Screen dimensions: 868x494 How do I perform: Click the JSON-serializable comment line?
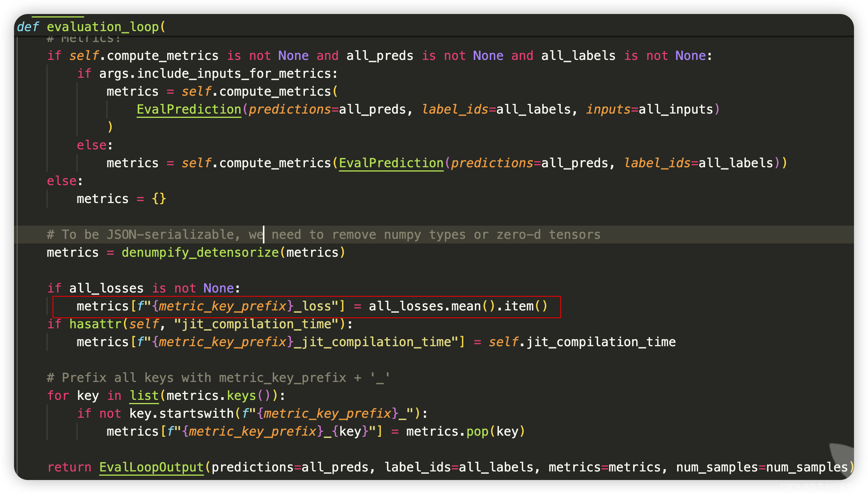click(x=323, y=235)
